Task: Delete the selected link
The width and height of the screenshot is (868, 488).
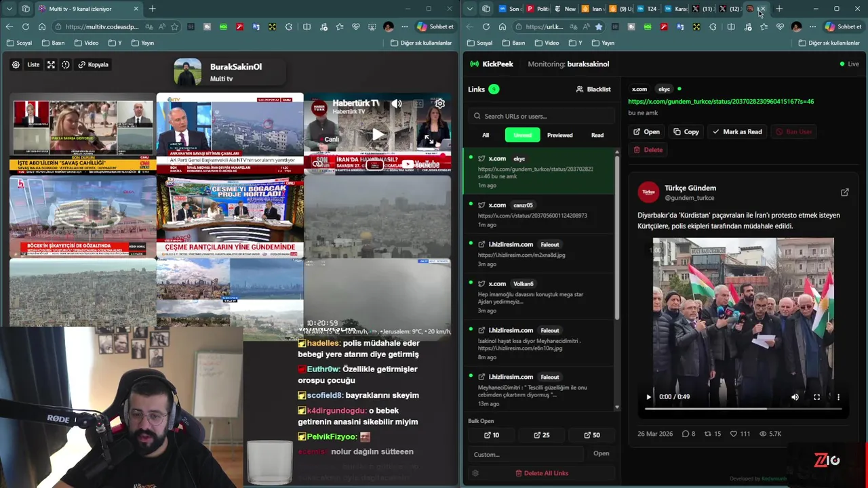Action: (648, 150)
